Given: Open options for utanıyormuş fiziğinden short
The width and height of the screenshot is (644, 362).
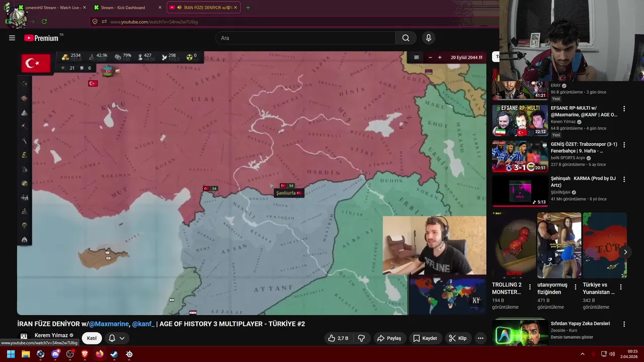Looking at the screenshot, I should pos(575,287).
